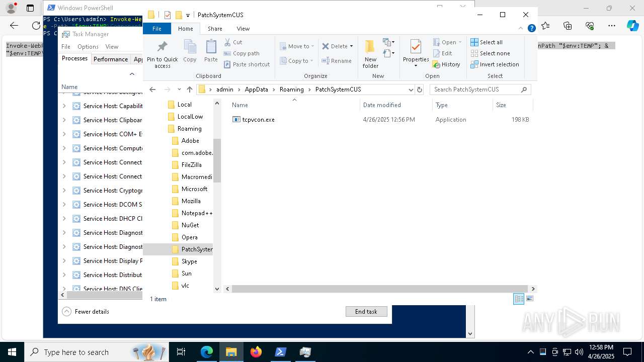Open Task Manager Options menu
Image resolution: width=644 pixels, height=362 pixels.
[88, 47]
